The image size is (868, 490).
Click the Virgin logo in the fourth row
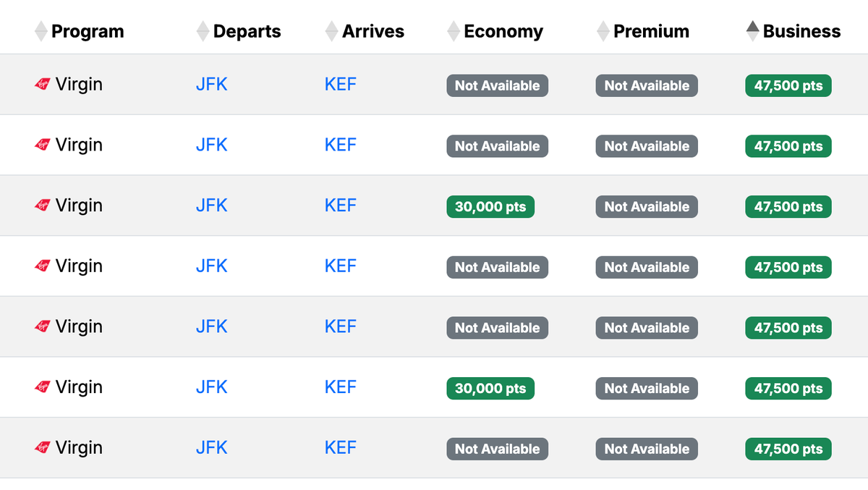(43, 266)
